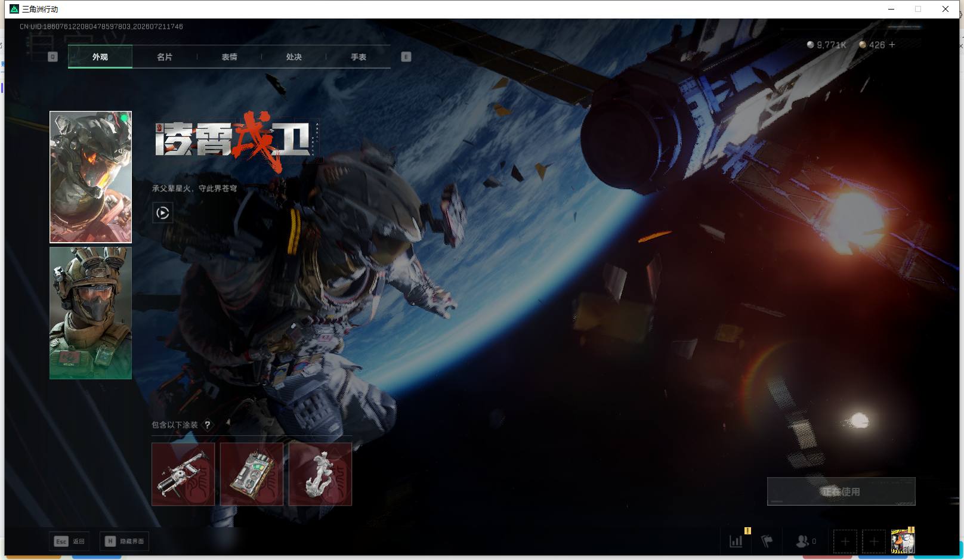Open the 手表 tab

coord(359,57)
